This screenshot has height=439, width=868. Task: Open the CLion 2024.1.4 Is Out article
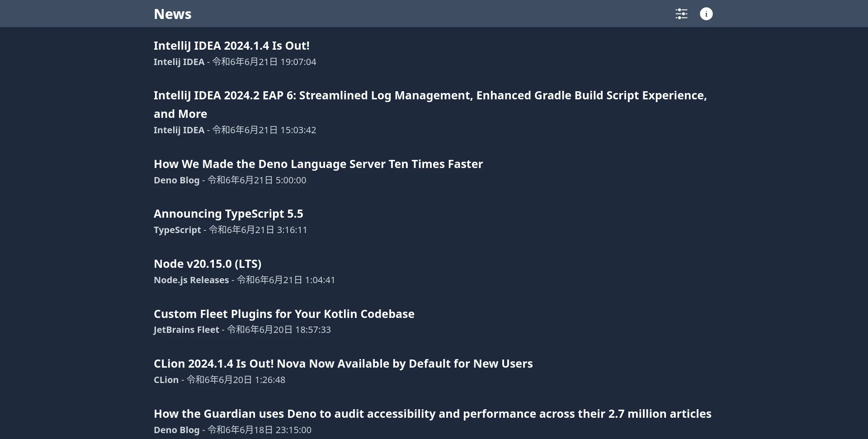(x=343, y=364)
